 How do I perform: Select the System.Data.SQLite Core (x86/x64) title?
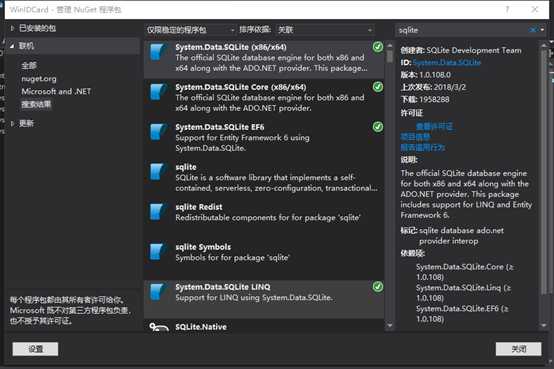[x=241, y=87]
